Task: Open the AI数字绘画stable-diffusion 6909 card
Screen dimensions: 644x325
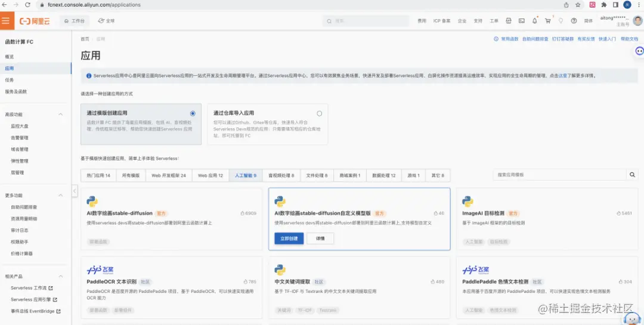Action: (x=171, y=219)
